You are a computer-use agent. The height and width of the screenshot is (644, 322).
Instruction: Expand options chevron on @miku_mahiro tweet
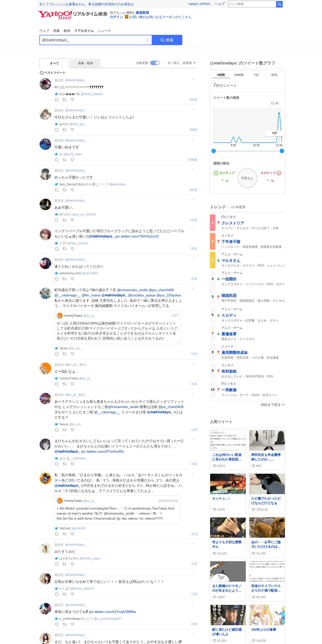click(193, 230)
